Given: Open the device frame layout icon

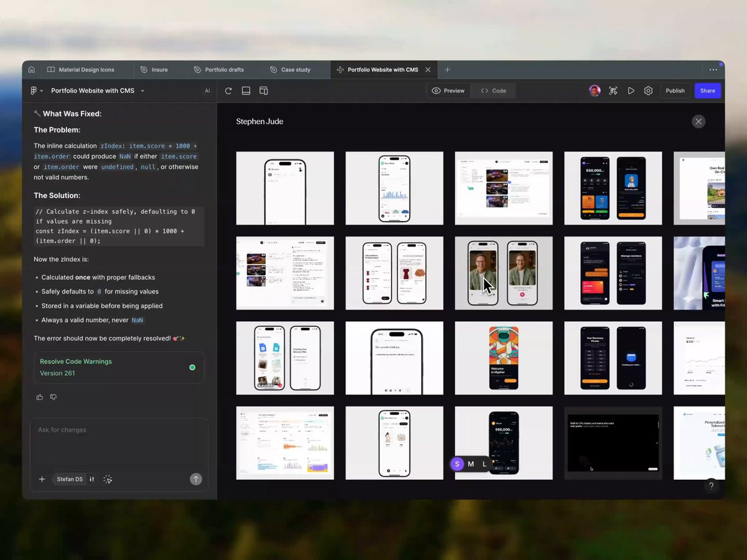Looking at the screenshot, I should coord(263,91).
